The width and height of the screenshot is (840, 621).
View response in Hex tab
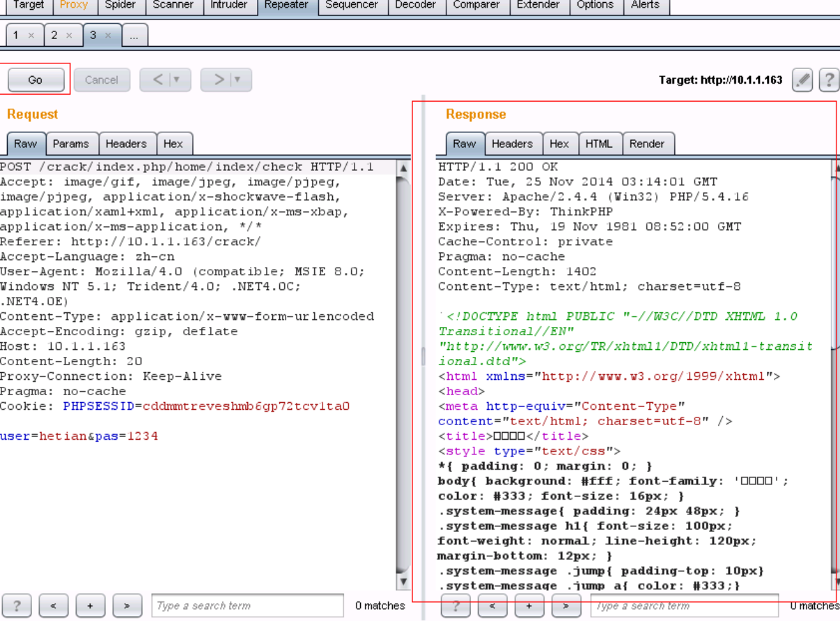coord(559,144)
